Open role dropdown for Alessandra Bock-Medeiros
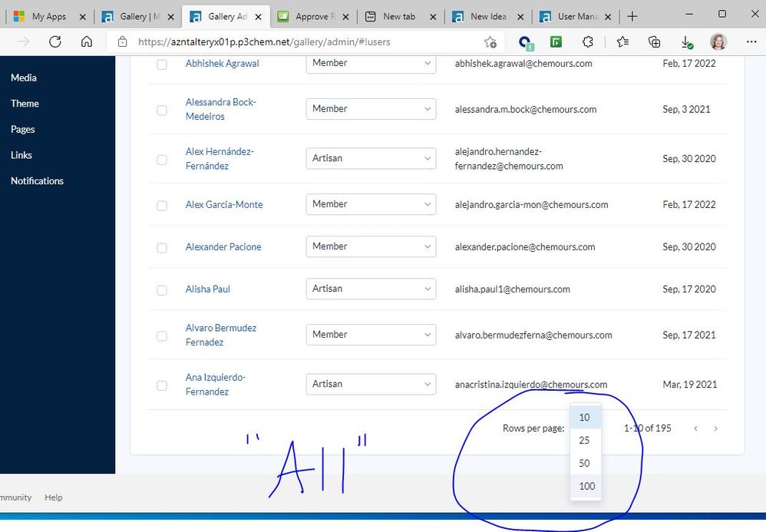 click(x=371, y=109)
